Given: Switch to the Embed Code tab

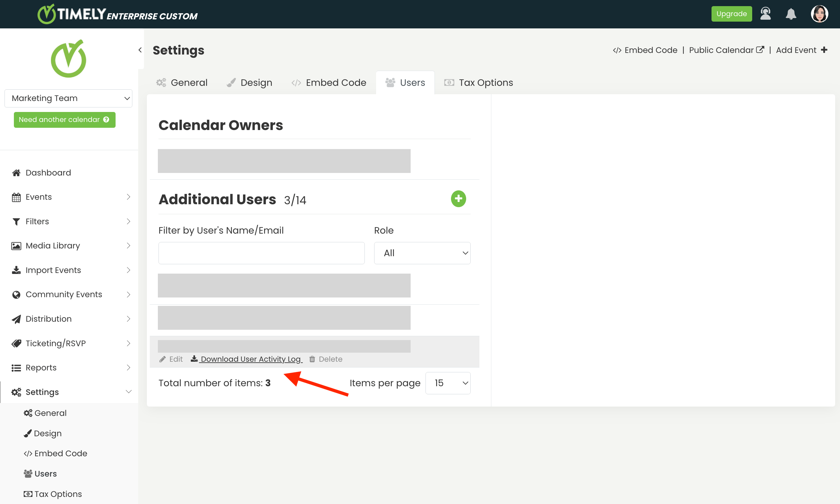Looking at the screenshot, I should point(329,83).
